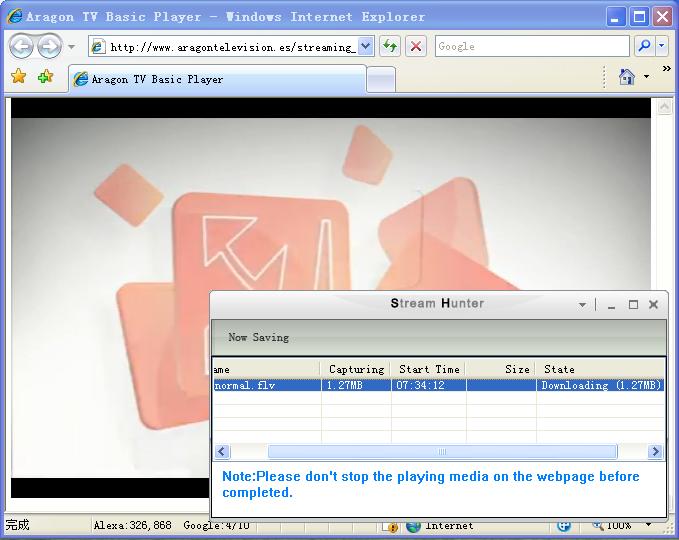Click the 'Downloading (1.27MB)' state cell
The width and height of the screenshot is (679, 540).
click(x=601, y=385)
